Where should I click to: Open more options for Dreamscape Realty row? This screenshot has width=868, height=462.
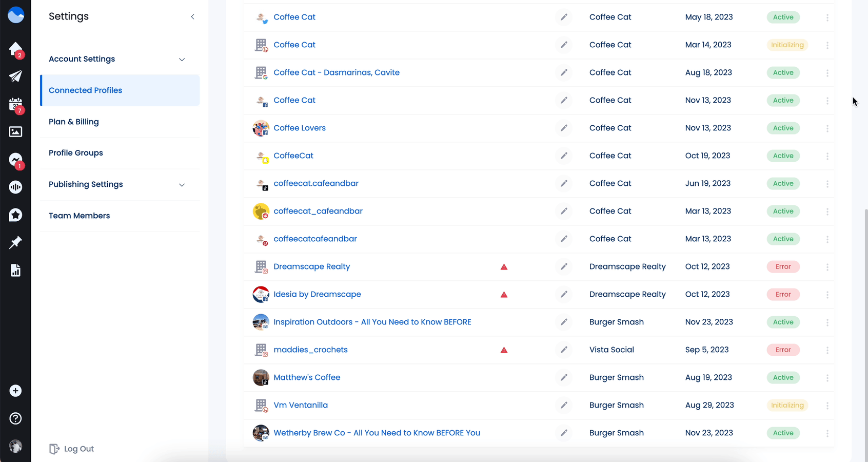827,267
